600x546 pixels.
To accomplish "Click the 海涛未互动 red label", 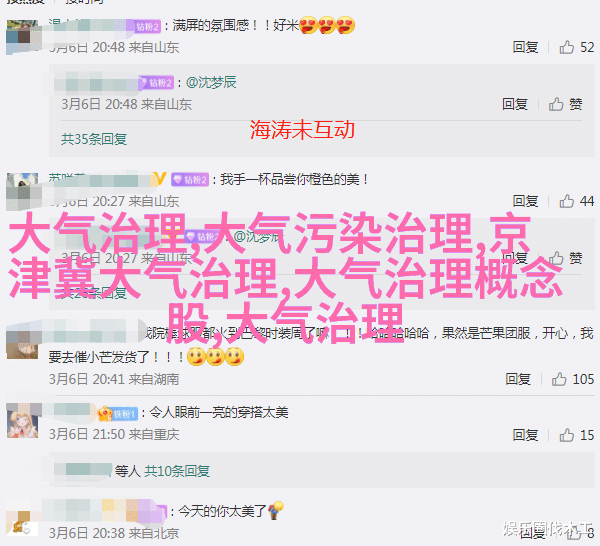I will tap(302, 130).
